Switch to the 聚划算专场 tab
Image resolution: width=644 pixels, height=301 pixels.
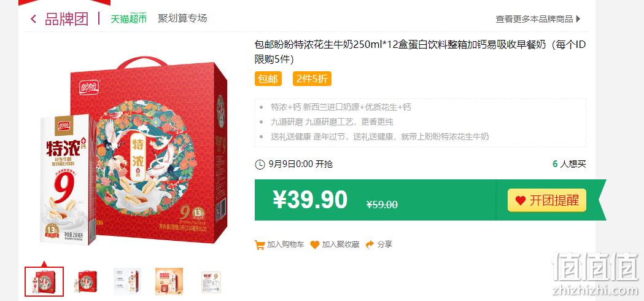182,18
